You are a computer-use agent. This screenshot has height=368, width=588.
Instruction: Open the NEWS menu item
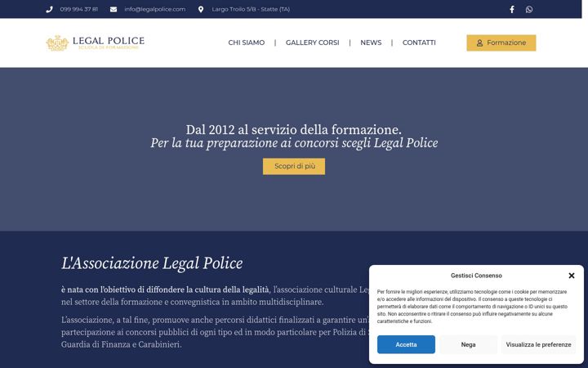tap(371, 43)
